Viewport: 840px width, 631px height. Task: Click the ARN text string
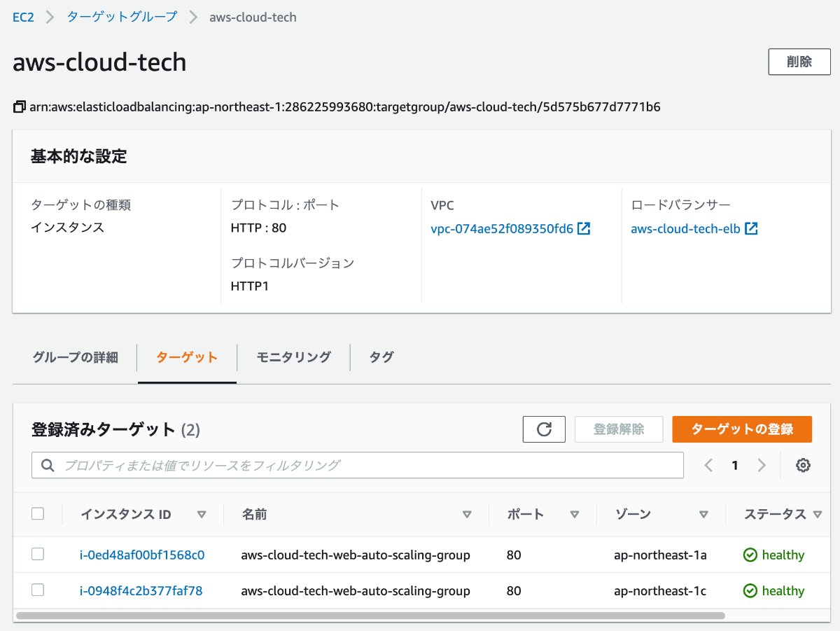(x=345, y=107)
